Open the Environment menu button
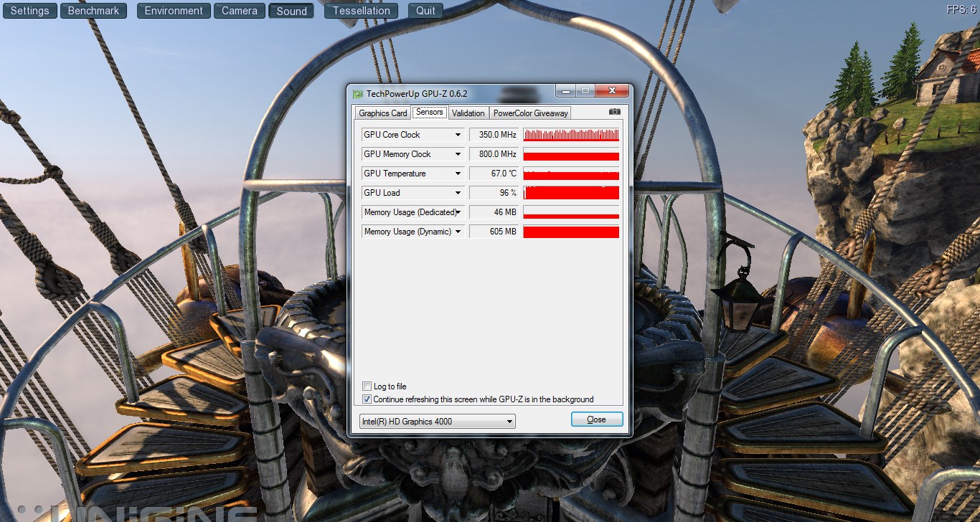Screen dimensions: 980x522 point(174,11)
